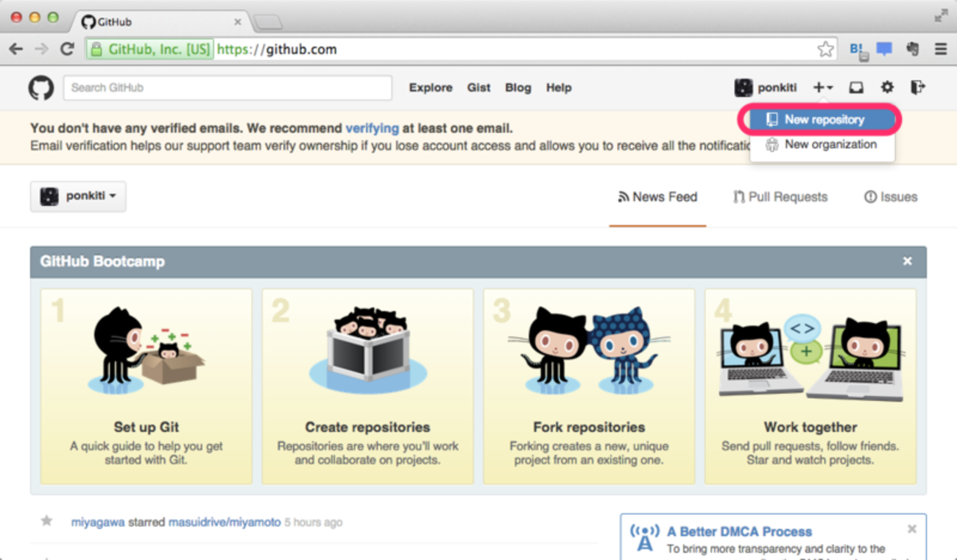This screenshot has height=560, width=957.
Task: Click the B! Hatena bookmark extension icon
Action: click(858, 49)
